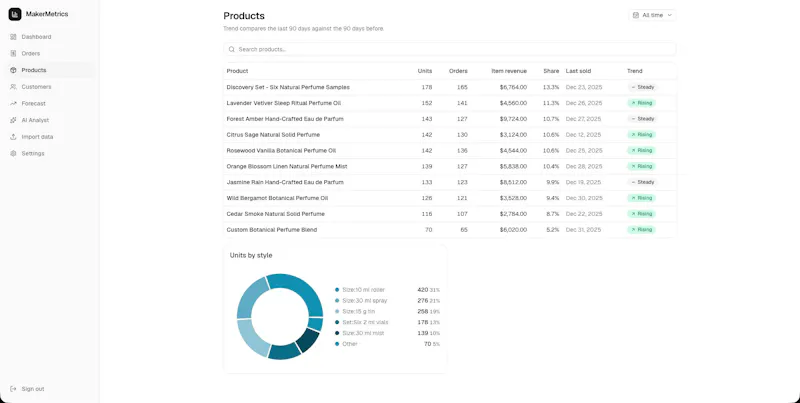Click the 420 units value in legend

[x=422, y=290]
